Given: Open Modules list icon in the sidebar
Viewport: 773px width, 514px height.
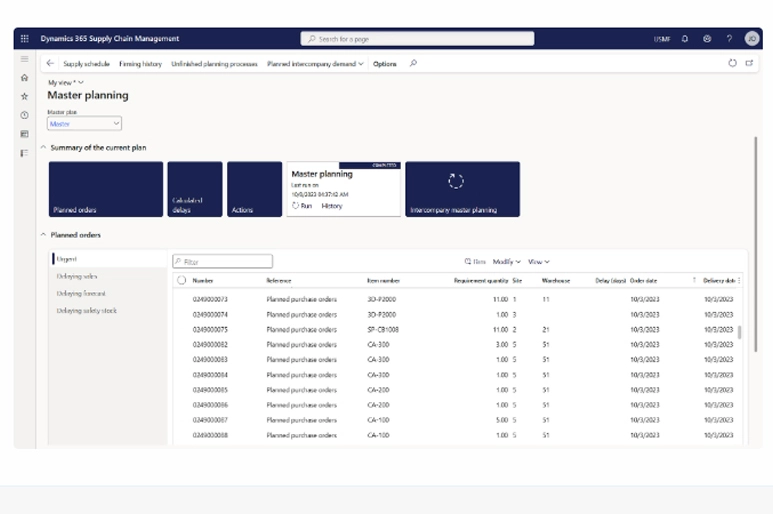Looking at the screenshot, I should [x=25, y=153].
